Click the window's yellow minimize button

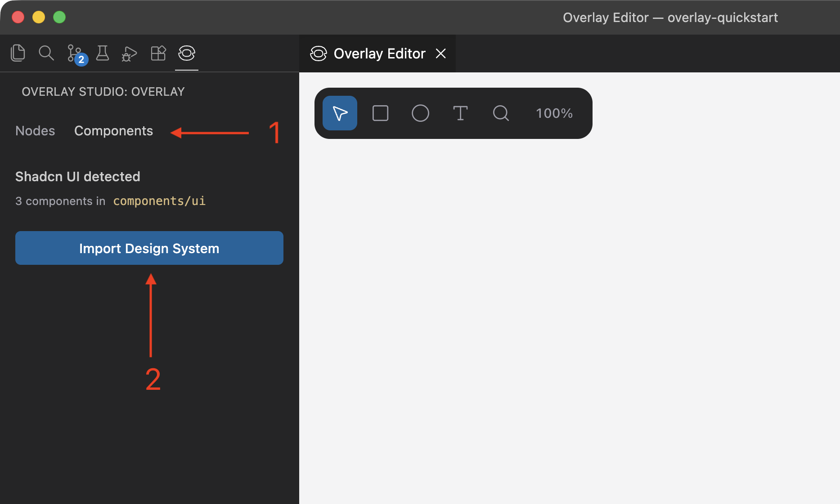[x=39, y=17]
